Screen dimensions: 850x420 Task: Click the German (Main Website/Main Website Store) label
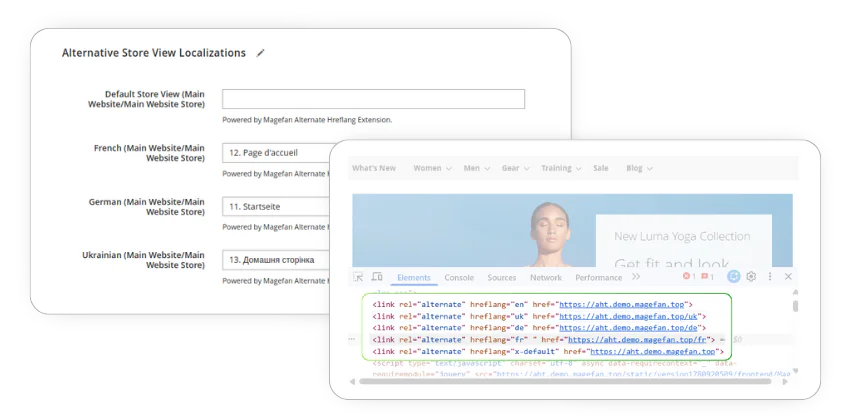147,206
